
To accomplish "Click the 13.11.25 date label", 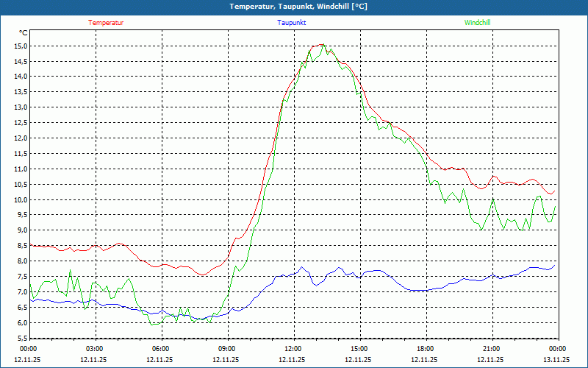I will tap(556, 360).
